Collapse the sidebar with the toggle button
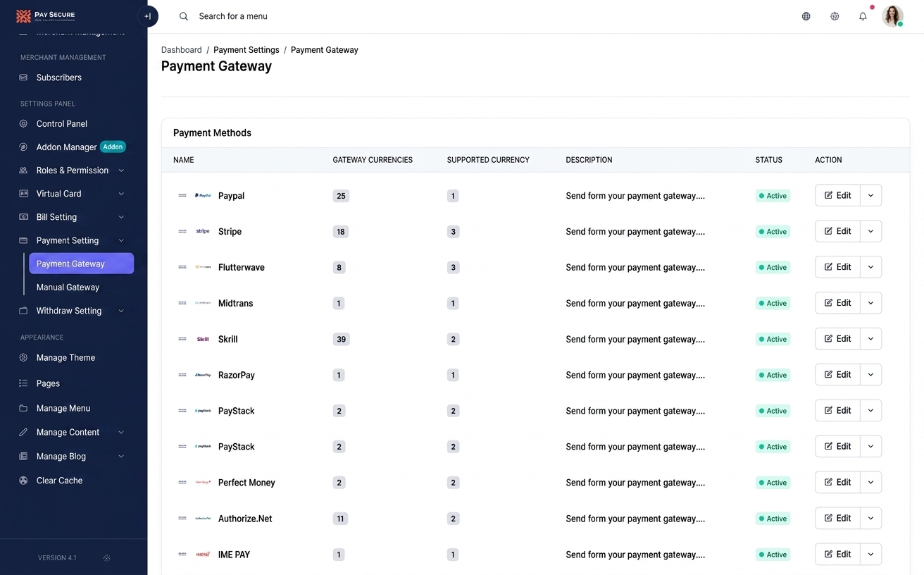The height and width of the screenshot is (575, 924). click(x=148, y=16)
